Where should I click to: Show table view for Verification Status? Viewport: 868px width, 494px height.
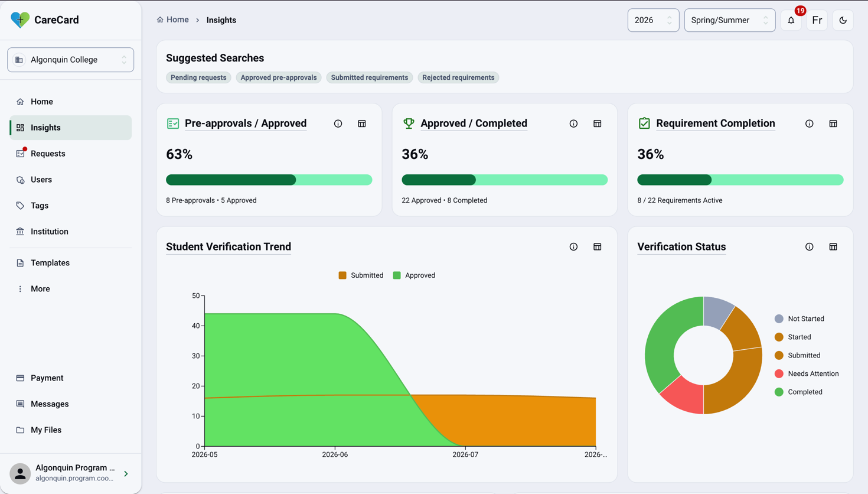(833, 247)
